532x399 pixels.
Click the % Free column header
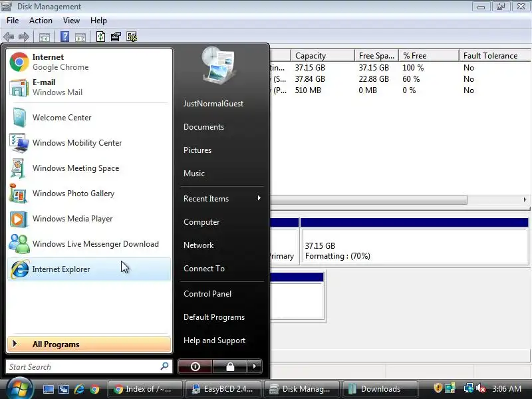(x=429, y=56)
